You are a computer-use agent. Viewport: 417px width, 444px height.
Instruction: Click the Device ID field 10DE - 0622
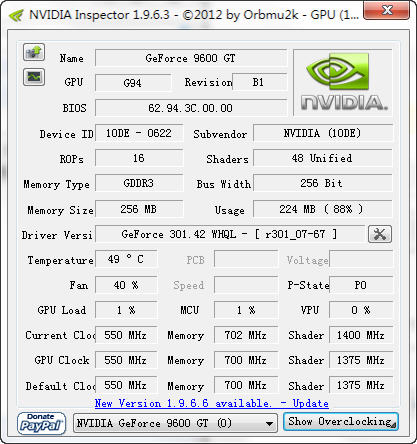tap(139, 133)
